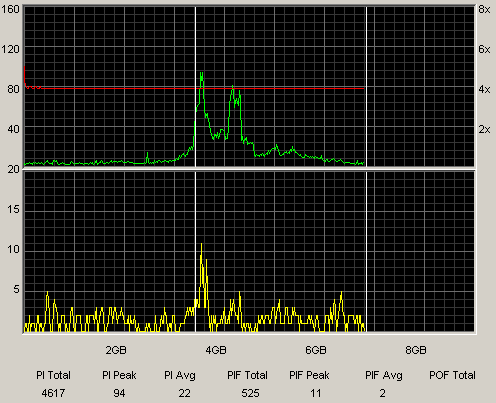Select the PI Peak value 94
Viewport: 496px width, 403px height.
pos(119,393)
